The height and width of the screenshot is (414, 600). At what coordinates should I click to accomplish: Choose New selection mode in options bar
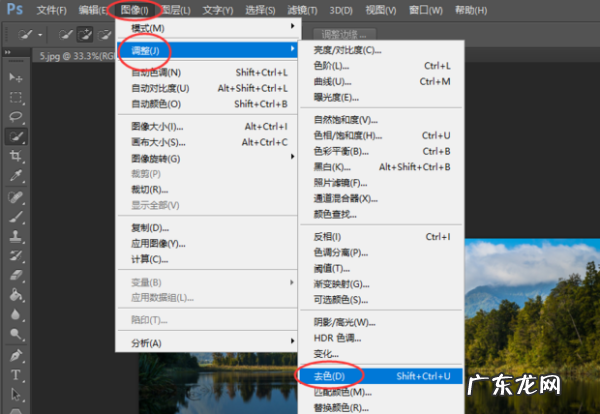coord(65,35)
